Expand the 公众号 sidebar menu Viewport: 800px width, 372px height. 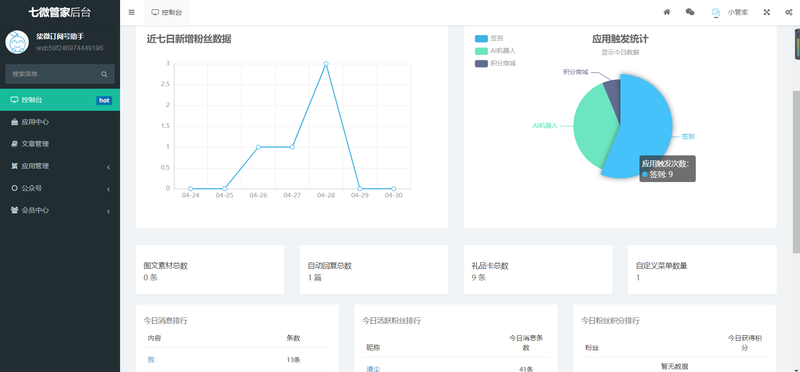coord(60,188)
